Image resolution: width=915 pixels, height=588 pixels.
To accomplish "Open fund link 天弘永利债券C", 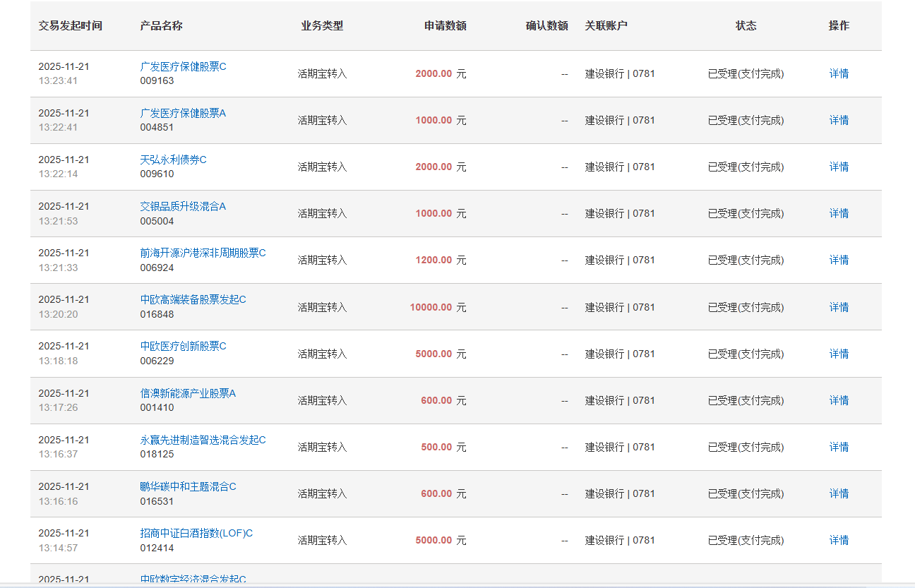I will click(x=173, y=160).
